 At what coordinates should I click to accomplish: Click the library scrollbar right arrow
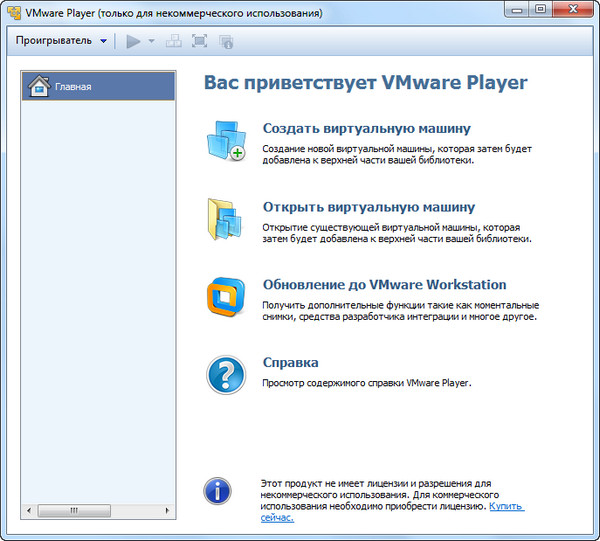pyautogui.click(x=167, y=510)
